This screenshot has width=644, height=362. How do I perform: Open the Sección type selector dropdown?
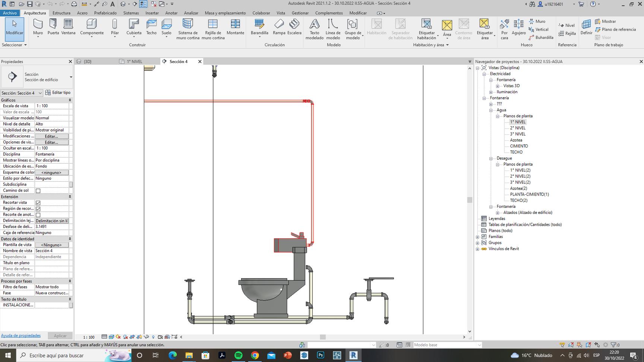[71, 77]
